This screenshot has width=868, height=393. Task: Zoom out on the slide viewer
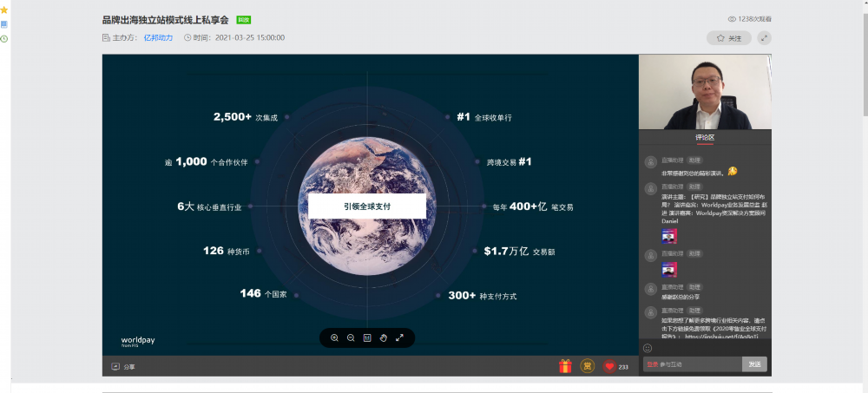pos(351,337)
